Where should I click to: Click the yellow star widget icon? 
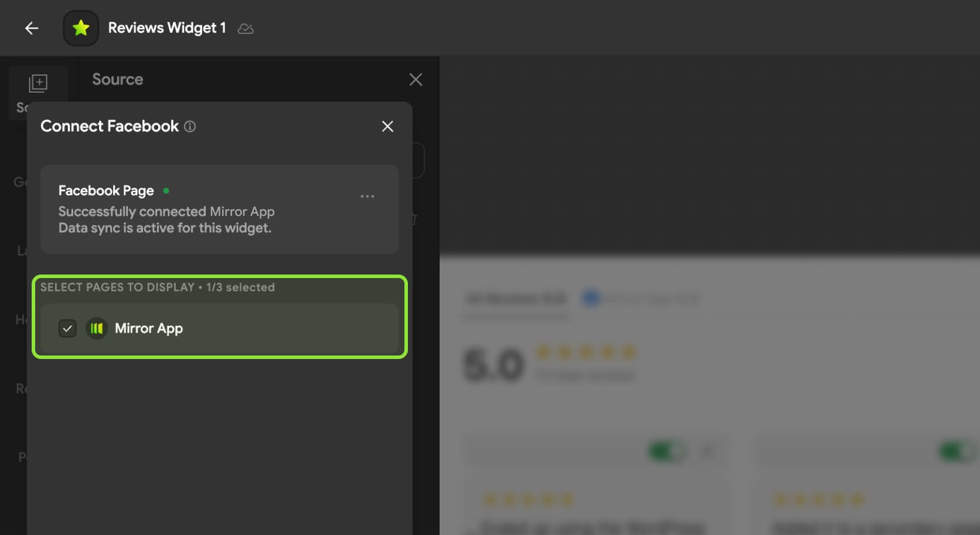coord(81,28)
